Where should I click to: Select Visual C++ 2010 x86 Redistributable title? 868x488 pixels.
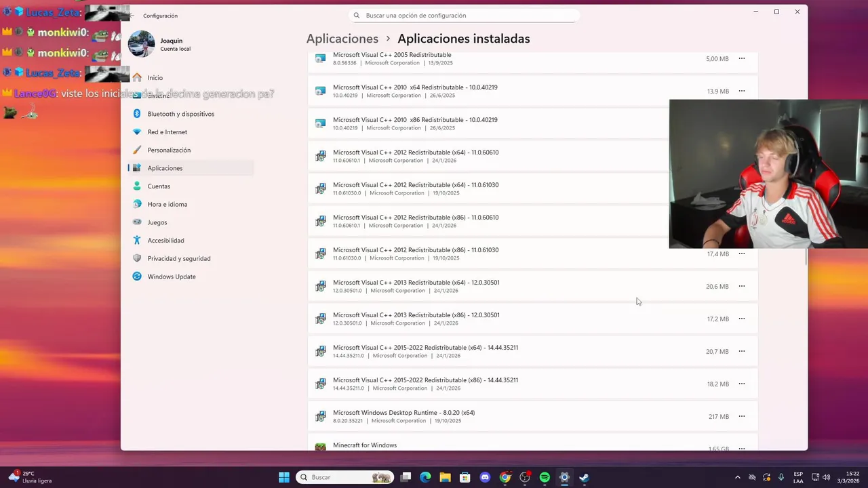(x=415, y=120)
